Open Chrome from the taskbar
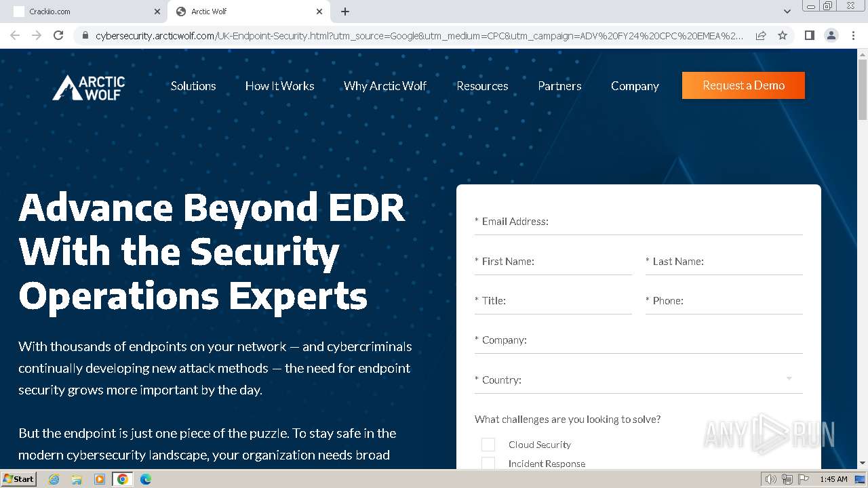This screenshot has width=868, height=488. click(123, 479)
